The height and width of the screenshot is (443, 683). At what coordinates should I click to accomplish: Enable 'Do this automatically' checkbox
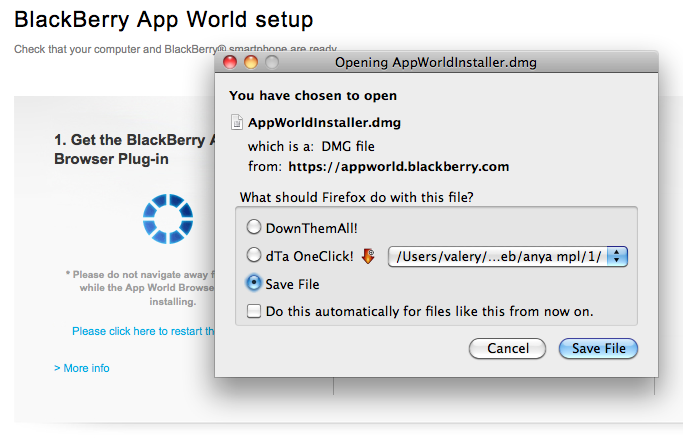point(254,311)
